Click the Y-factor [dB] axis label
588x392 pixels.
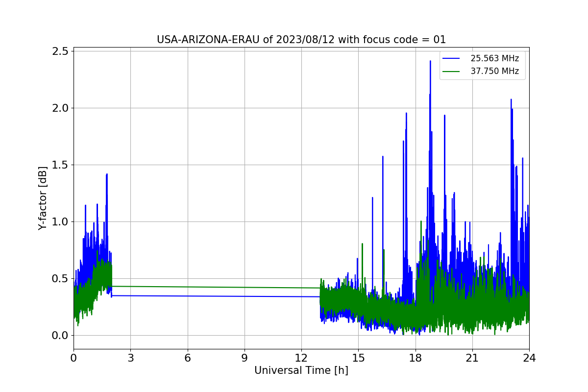[x=43, y=198]
